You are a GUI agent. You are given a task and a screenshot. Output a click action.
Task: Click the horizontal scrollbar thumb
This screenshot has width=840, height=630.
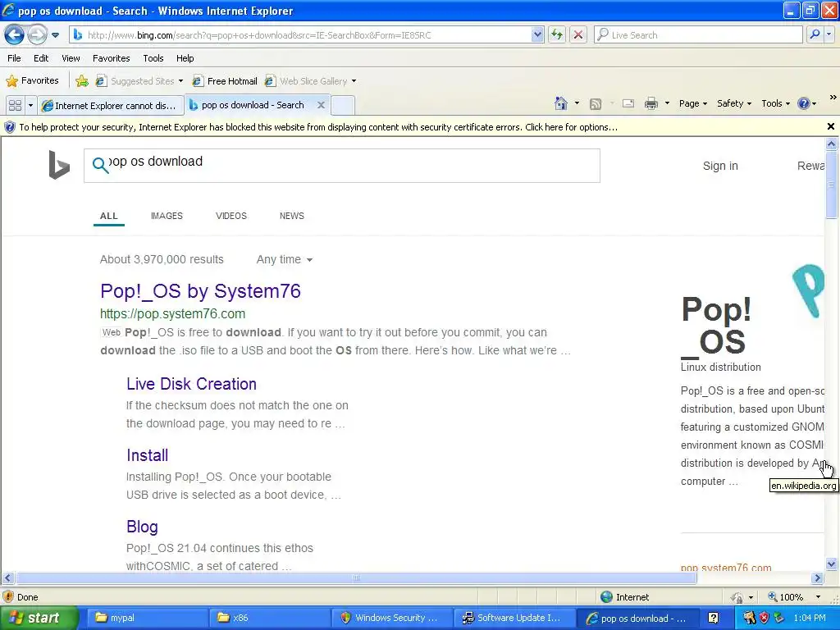(356, 578)
